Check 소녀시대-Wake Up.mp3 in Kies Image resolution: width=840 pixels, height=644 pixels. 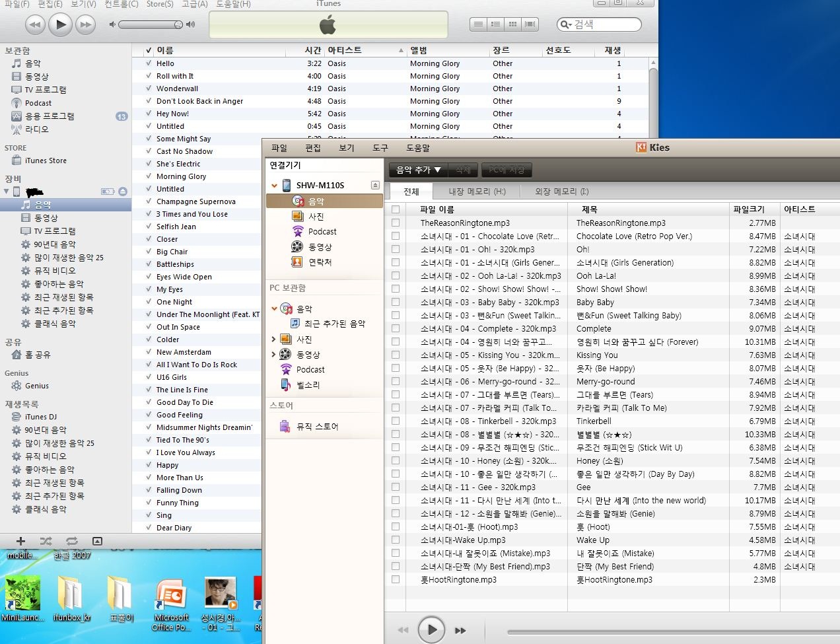396,540
